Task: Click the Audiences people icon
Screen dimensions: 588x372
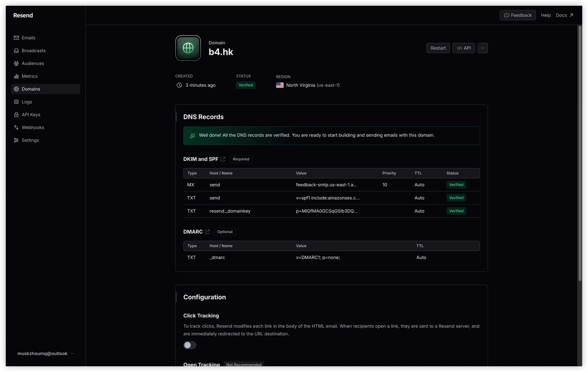Action: point(16,63)
